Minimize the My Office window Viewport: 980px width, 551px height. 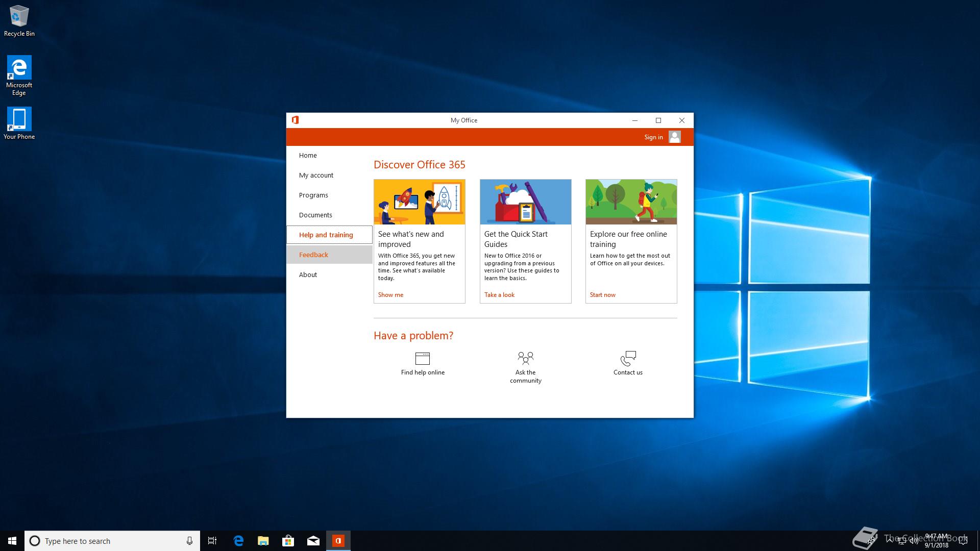tap(635, 120)
